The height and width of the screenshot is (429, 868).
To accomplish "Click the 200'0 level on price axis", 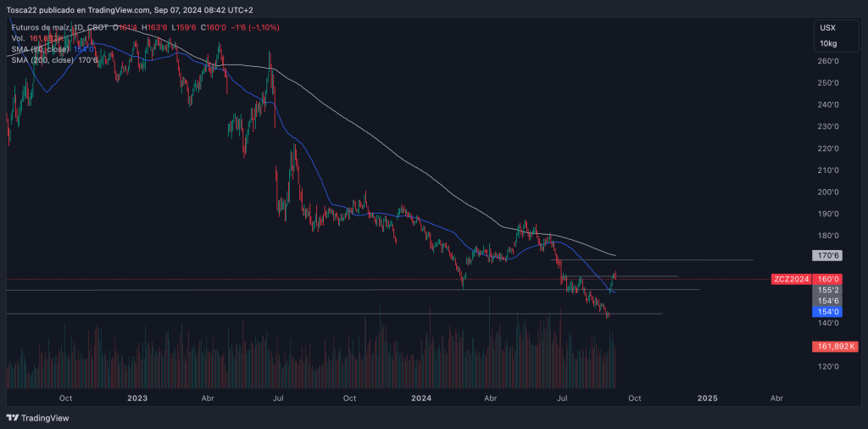I will (827, 192).
